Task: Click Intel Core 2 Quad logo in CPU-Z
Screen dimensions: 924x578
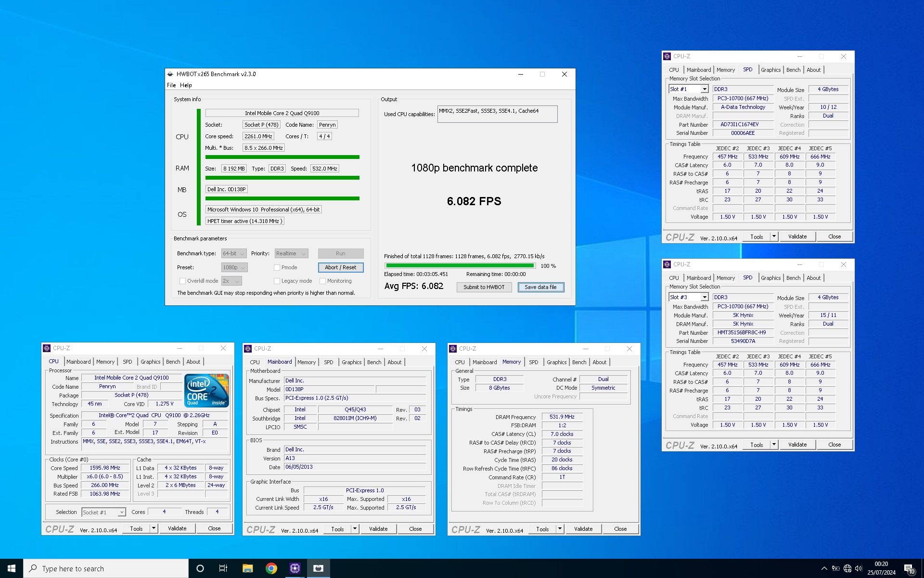Action: point(207,391)
